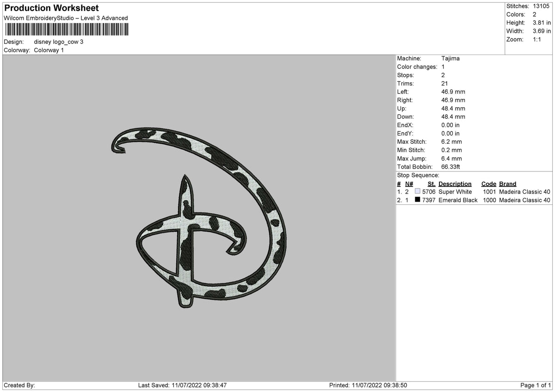Select thread number 5706
This screenshot has height=392, width=555.
click(x=429, y=192)
